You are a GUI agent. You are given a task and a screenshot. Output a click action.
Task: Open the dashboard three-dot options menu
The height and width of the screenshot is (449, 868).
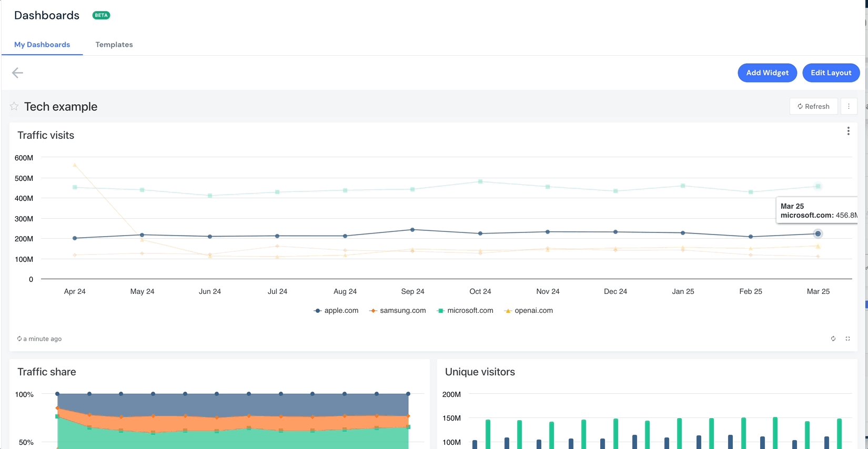click(x=849, y=106)
